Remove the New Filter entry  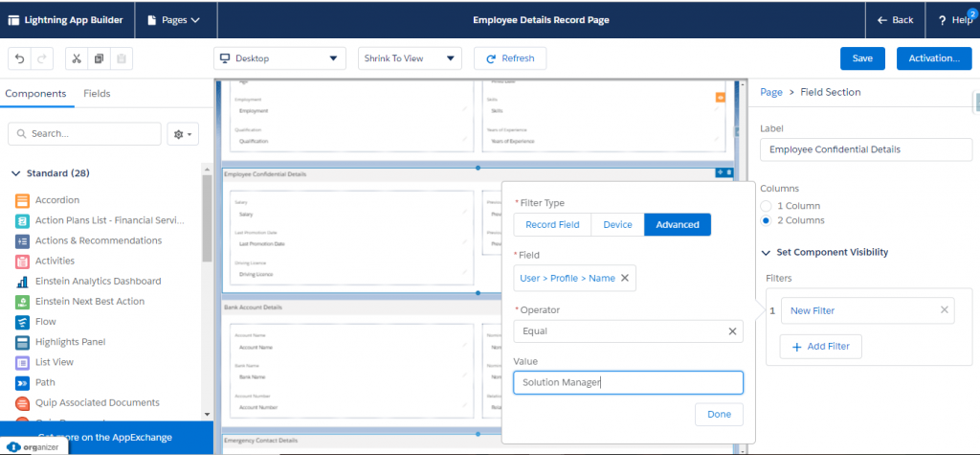945,309
